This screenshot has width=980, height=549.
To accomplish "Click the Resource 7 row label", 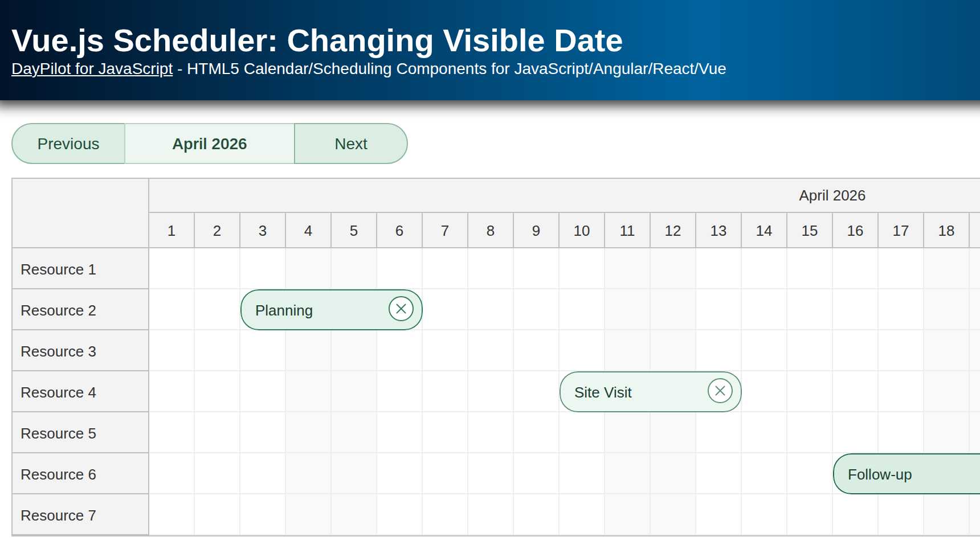I will pyautogui.click(x=57, y=515).
